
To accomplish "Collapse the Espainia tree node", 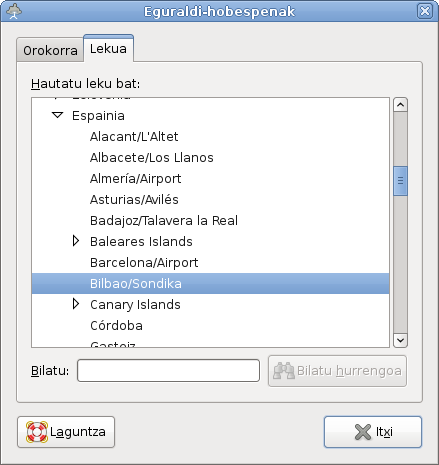I will pyautogui.click(x=58, y=115).
